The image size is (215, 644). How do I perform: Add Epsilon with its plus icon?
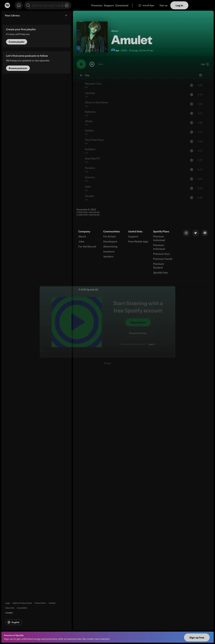coord(191,132)
